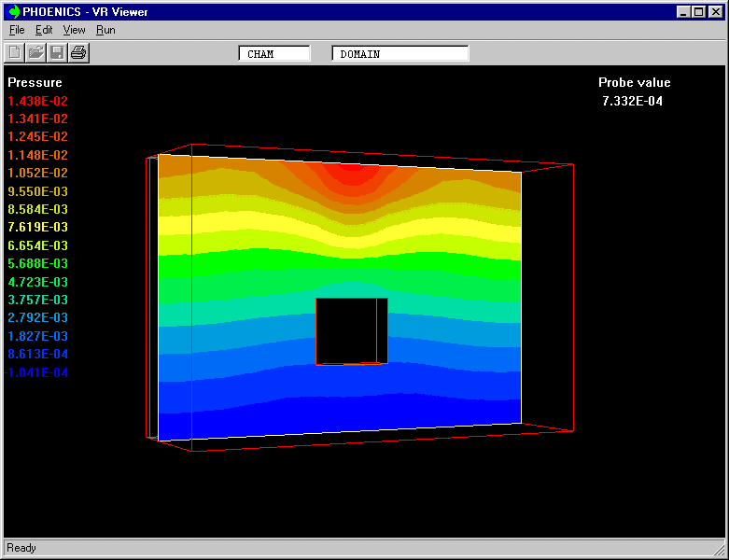The height and width of the screenshot is (560, 729).
Task: Click the CHAM text field
Action: (274, 54)
